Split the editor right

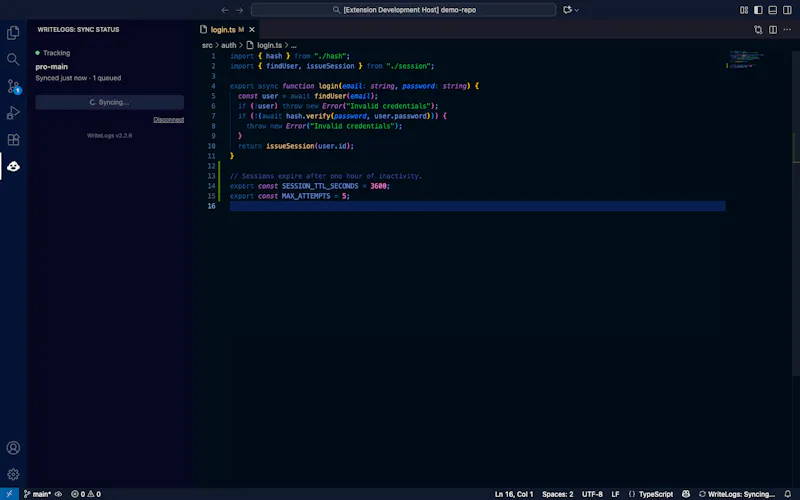(773, 30)
